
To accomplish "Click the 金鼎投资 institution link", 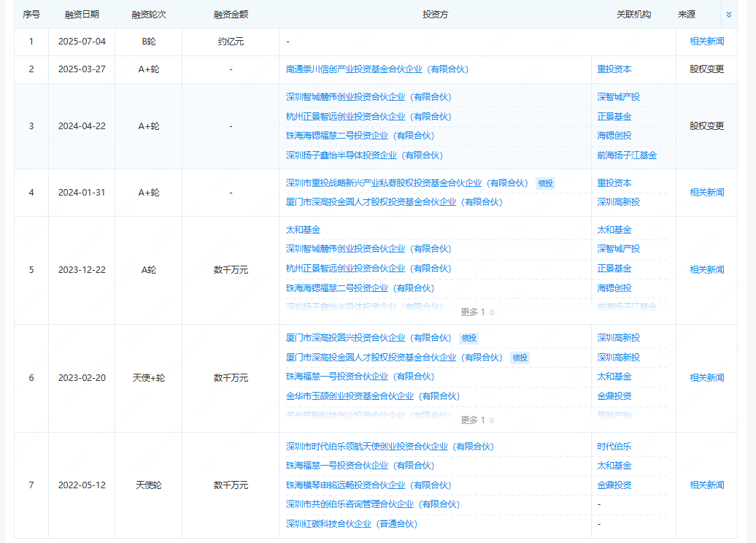I will (x=614, y=396).
